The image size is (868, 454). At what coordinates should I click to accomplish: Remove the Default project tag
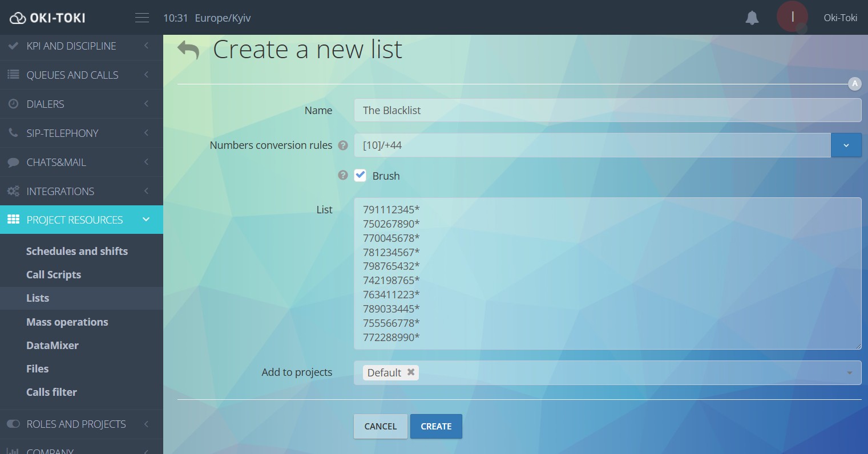[411, 372]
